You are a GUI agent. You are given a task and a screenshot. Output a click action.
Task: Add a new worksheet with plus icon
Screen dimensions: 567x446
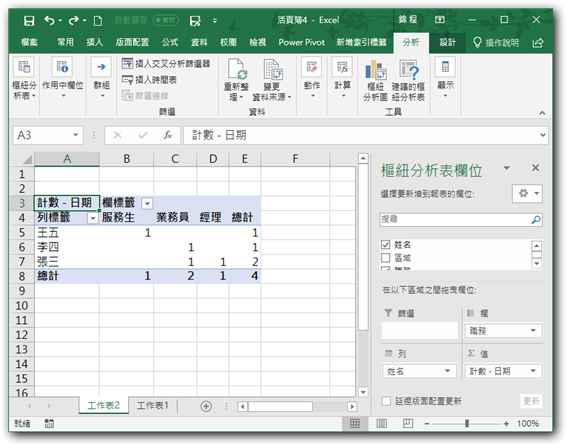coord(206,406)
